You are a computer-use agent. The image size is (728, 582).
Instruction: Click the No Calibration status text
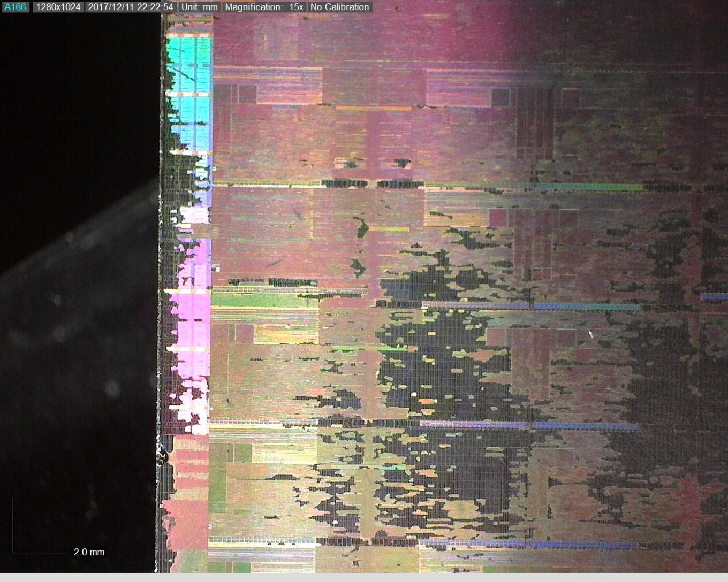point(340,7)
